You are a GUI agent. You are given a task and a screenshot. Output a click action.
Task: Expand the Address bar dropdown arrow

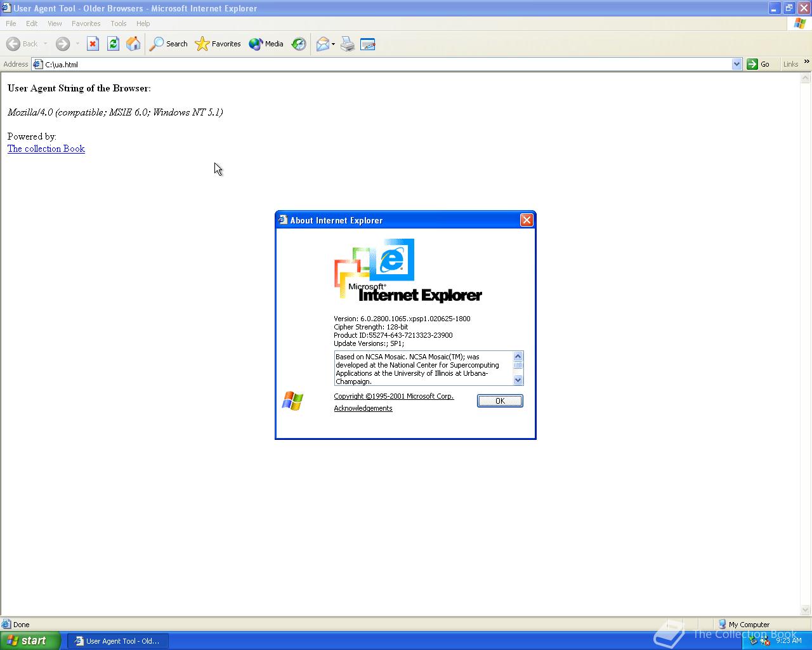click(737, 64)
